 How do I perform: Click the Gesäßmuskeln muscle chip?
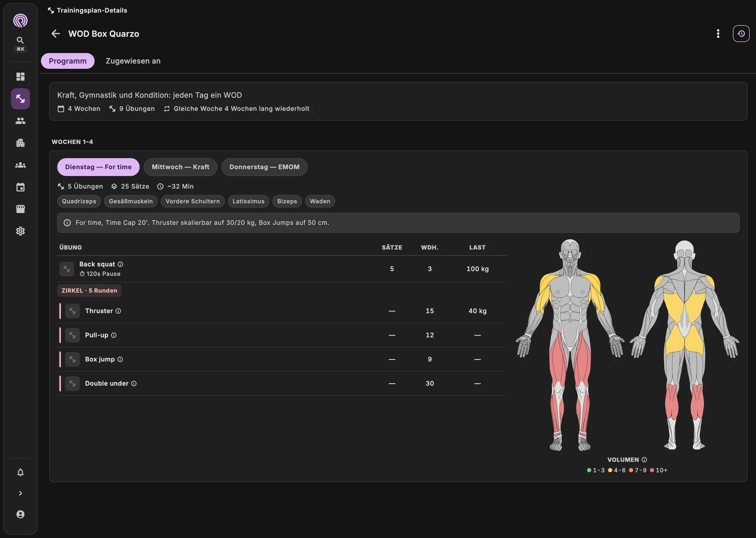point(131,201)
